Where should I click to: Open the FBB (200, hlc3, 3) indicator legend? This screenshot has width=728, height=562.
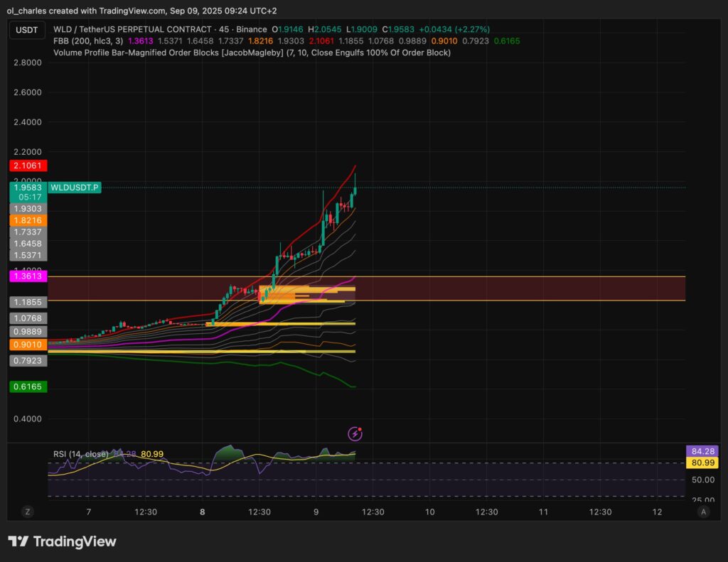point(87,41)
